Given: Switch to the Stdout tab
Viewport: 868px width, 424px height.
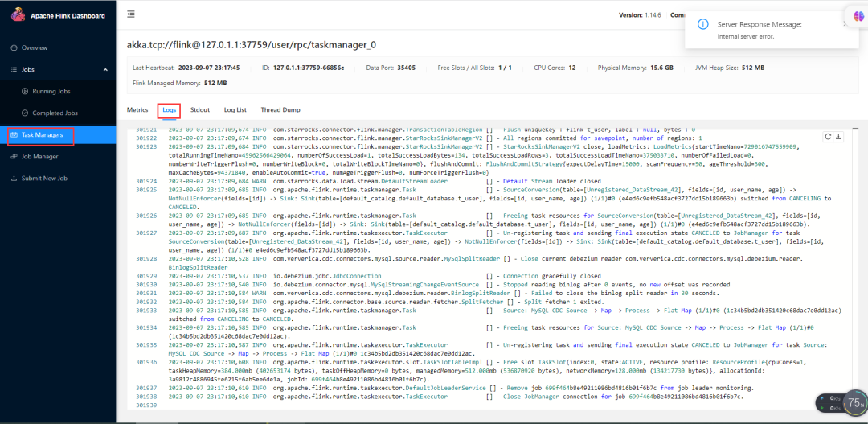Looking at the screenshot, I should click(x=200, y=109).
